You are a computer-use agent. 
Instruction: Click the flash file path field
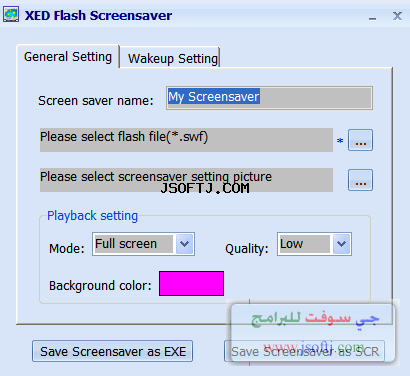click(186, 140)
